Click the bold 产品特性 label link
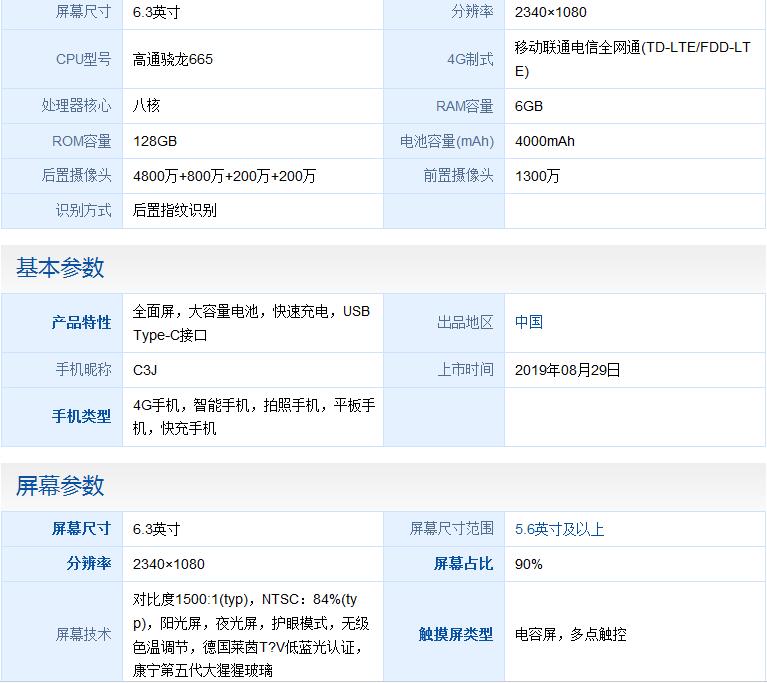767x683 pixels. pyautogui.click(x=81, y=323)
